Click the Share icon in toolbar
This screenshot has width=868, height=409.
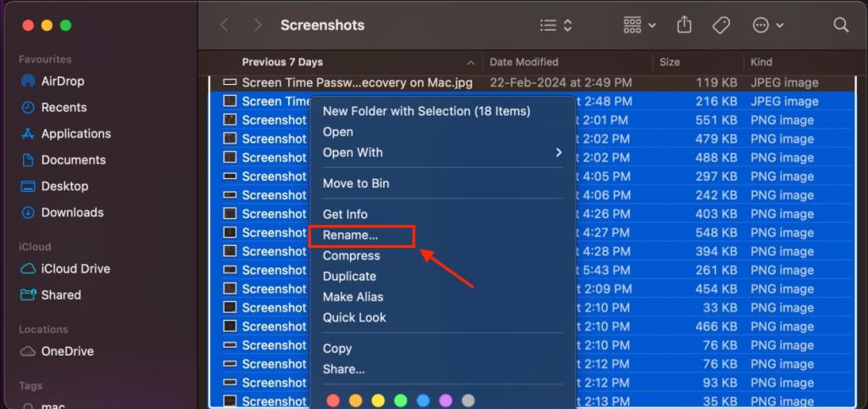[684, 25]
